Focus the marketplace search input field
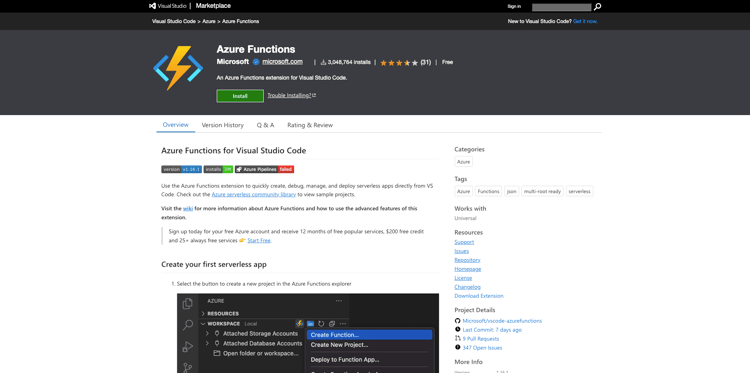The height and width of the screenshot is (373, 750). (x=562, y=7)
